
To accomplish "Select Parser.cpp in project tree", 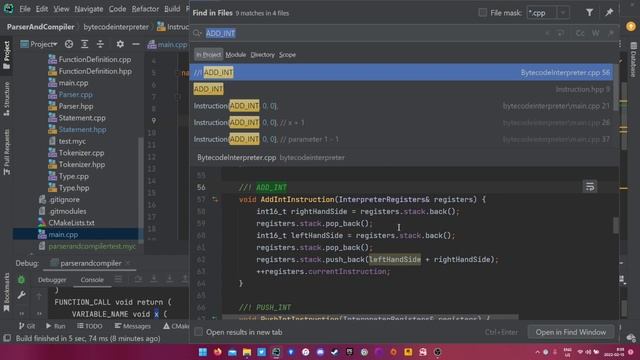I will coord(76,94).
